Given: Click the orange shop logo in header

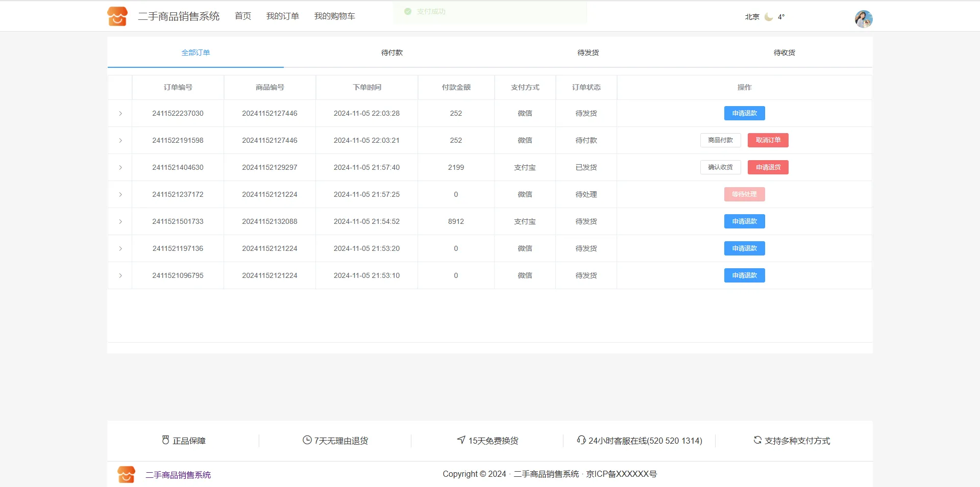Looking at the screenshot, I should 117,16.
